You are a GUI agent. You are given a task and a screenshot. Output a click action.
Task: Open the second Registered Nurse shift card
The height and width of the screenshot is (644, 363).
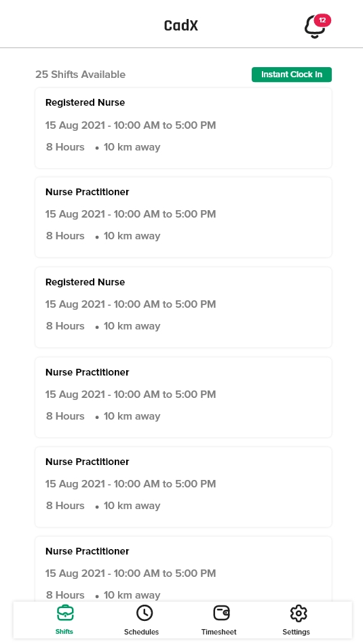[x=183, y=307]
